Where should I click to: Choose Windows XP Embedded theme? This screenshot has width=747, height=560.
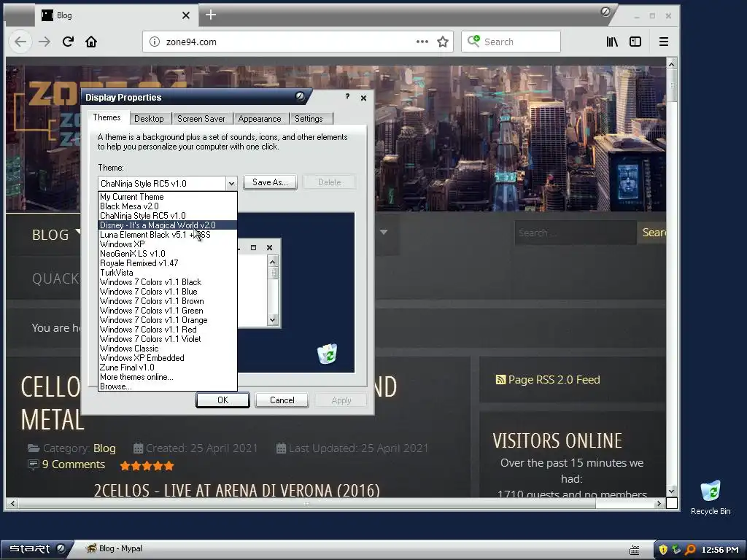[x=167, y=358]
